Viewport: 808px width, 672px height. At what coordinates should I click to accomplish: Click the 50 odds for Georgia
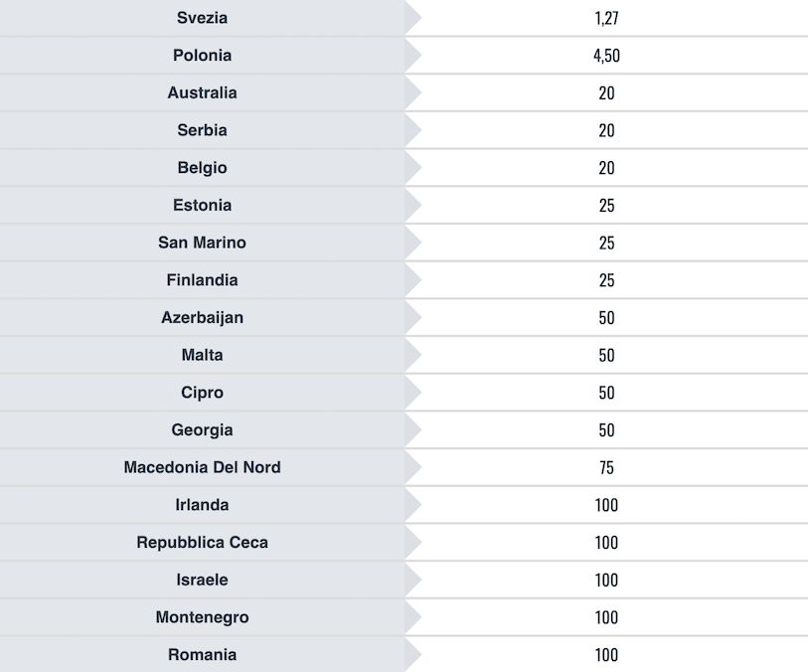tap(606, 429)
